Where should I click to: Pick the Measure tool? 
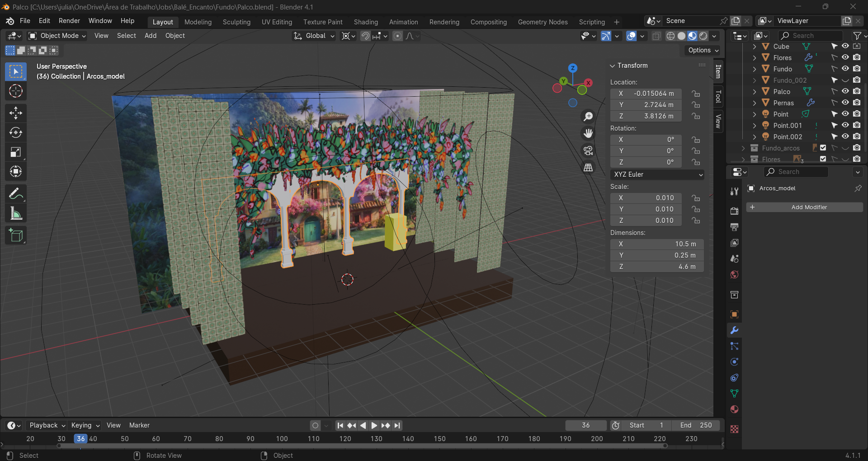(x=16, y=214)
